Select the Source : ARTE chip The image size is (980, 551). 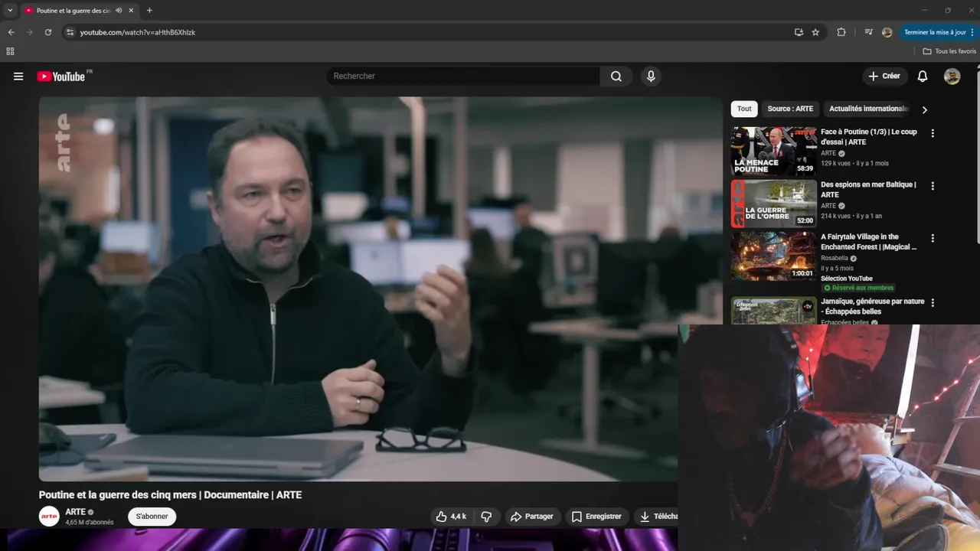tap(790, 109)
